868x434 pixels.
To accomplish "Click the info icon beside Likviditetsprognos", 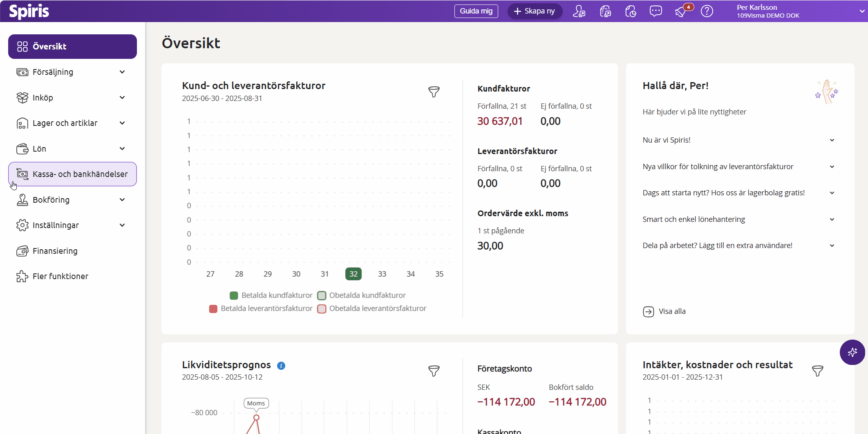I will pos(281,366).
